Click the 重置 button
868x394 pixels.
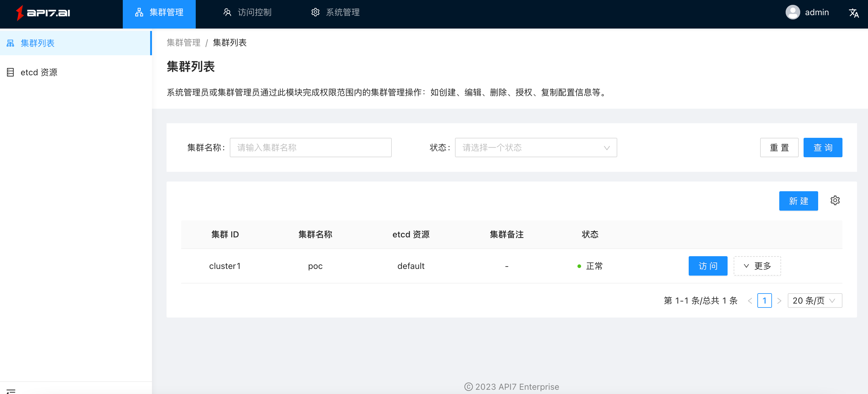[x=779, y=148]
